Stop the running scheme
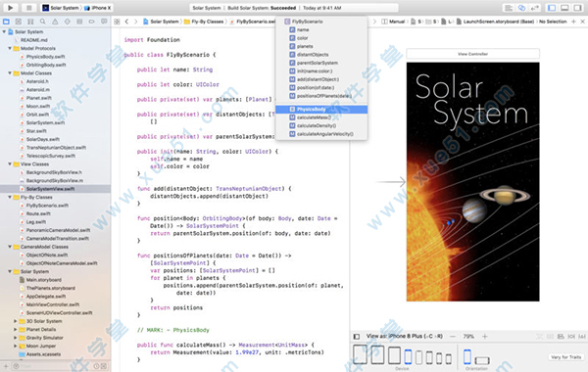 point(28,8)
